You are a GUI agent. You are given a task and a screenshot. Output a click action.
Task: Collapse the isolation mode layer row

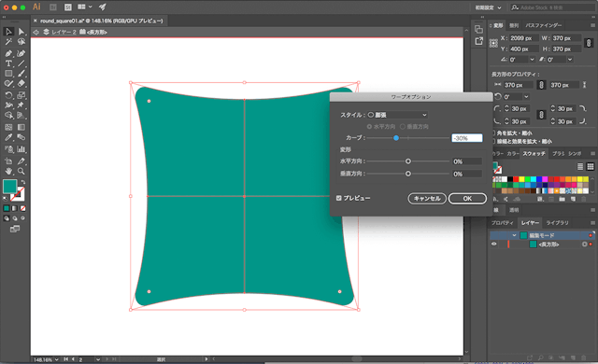[x=514, y=235]
